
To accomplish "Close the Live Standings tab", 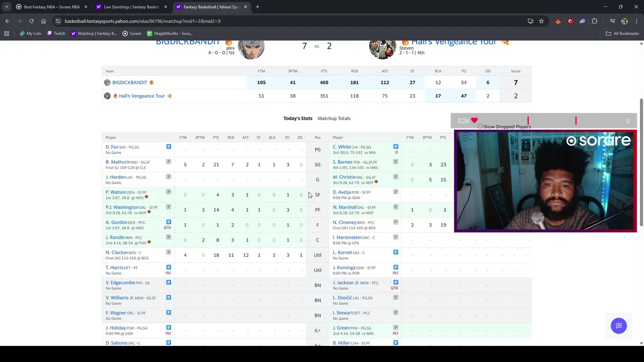I will (x=166, y=7).
